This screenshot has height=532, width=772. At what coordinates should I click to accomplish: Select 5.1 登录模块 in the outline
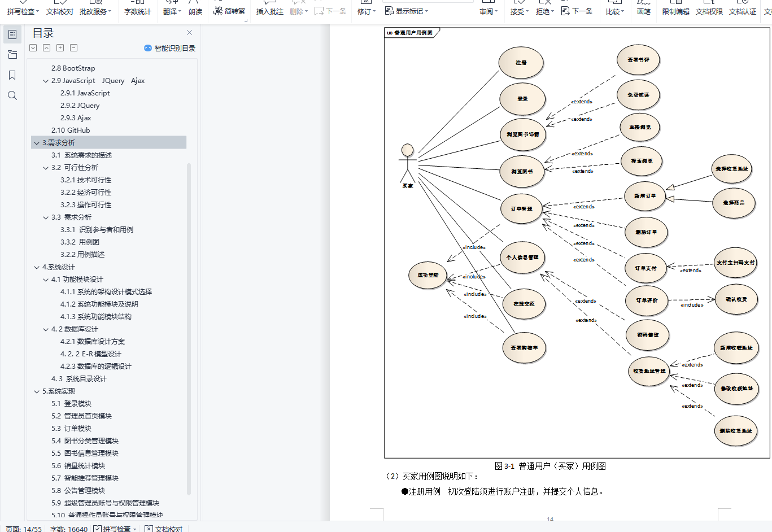pos(72,404)
